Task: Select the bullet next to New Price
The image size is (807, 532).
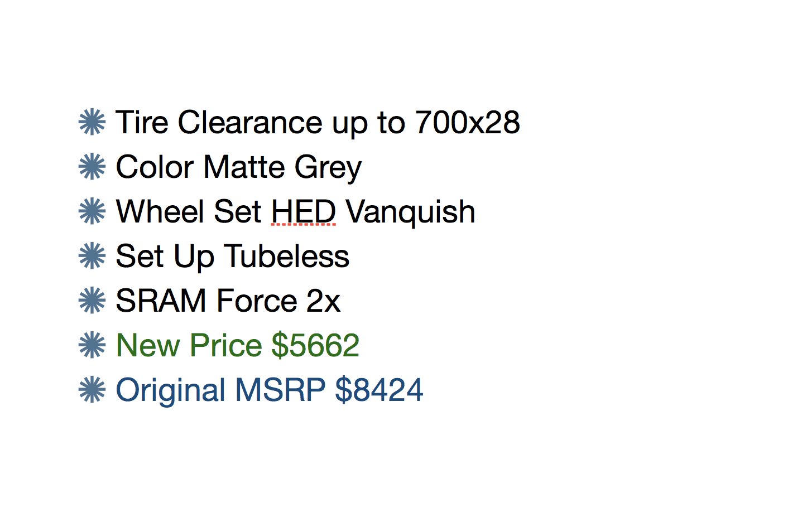Action: (x=92, y=345)
